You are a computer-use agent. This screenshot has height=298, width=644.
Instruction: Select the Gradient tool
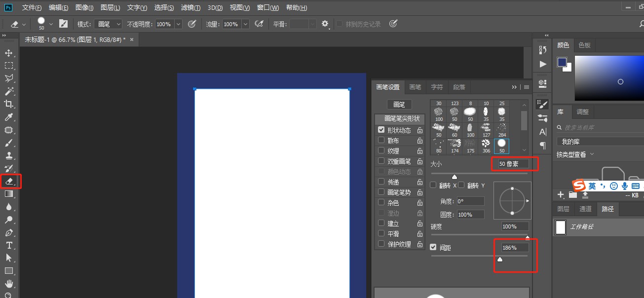(9, 193)
